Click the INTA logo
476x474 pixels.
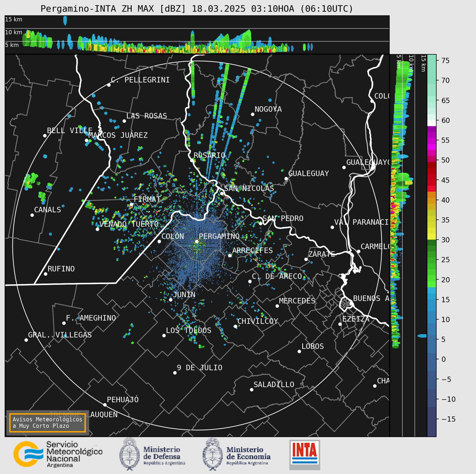click(305, 455)
